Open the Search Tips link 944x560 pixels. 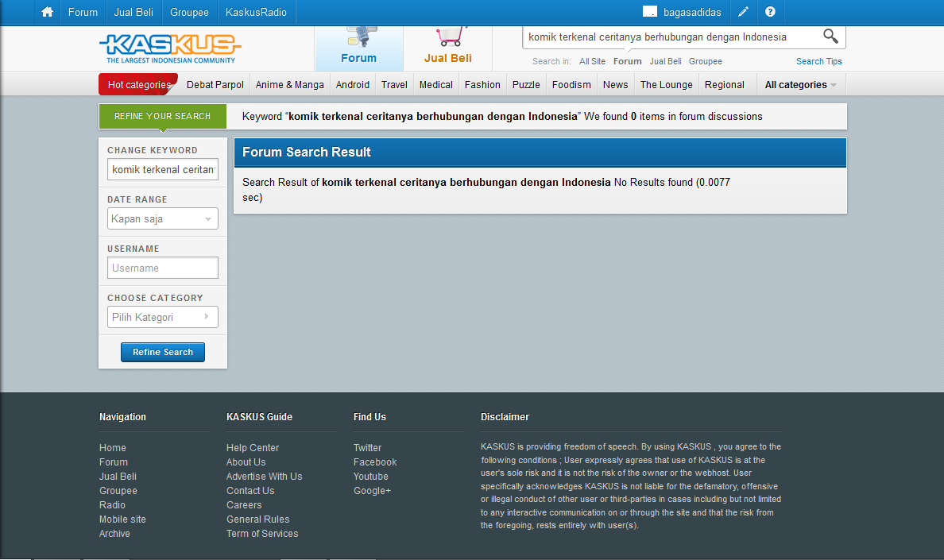tap(818, 61)
